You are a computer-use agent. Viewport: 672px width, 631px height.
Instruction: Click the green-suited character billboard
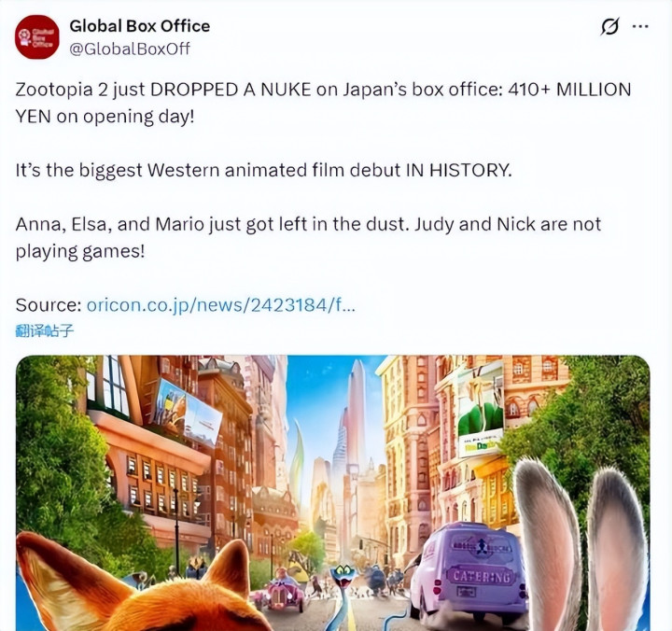point(481,405)
